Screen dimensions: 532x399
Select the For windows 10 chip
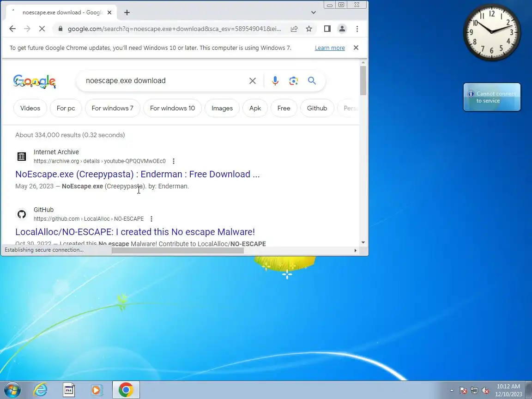[172, 108]
